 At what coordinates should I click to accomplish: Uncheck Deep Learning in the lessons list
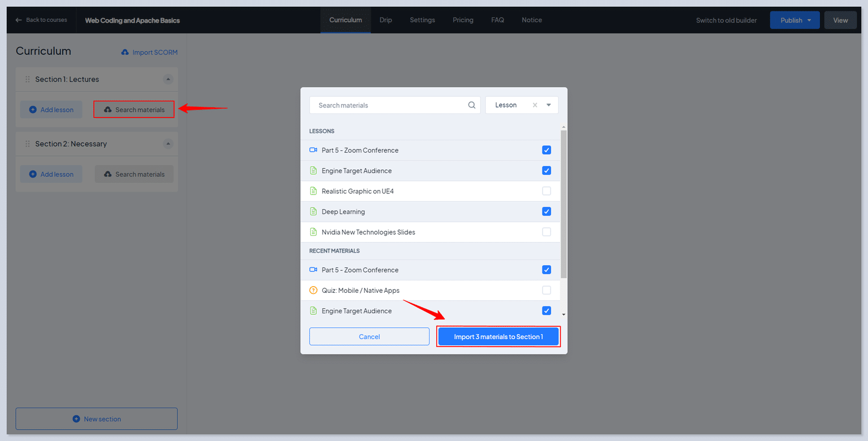coord(546,211)
